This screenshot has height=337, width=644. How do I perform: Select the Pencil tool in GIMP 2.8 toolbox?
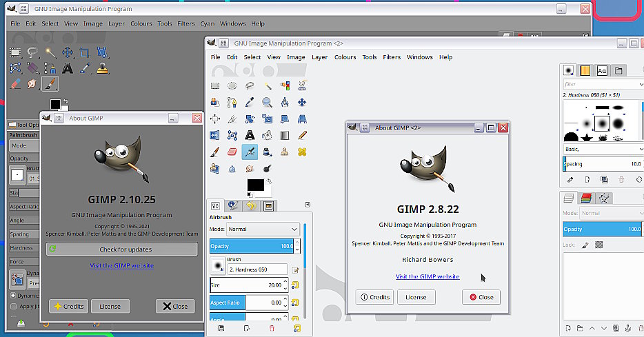302,136
